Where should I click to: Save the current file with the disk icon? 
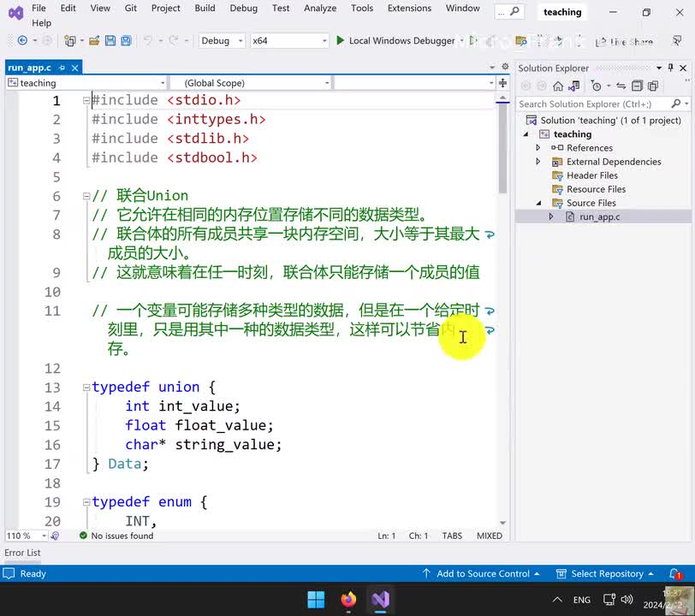pos(110,41)
